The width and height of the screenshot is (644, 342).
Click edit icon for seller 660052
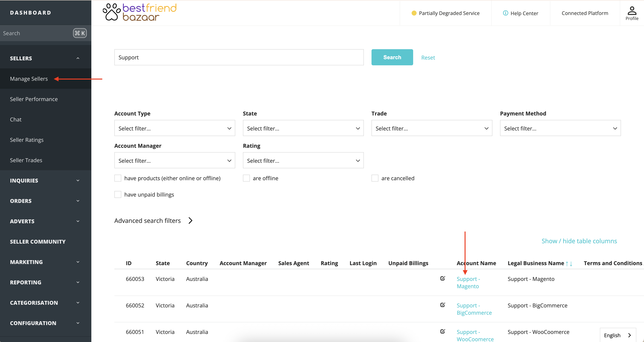click(443, 305)
